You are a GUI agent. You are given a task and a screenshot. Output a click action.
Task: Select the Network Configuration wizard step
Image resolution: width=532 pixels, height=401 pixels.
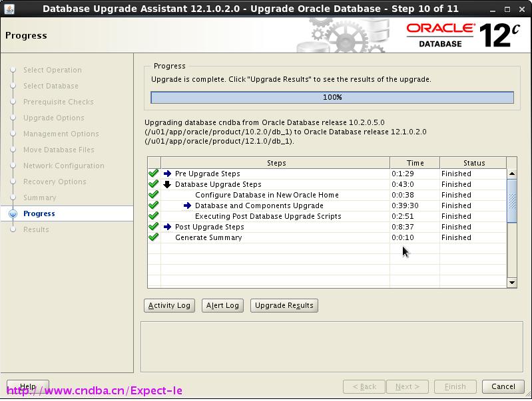click(63, 166)
